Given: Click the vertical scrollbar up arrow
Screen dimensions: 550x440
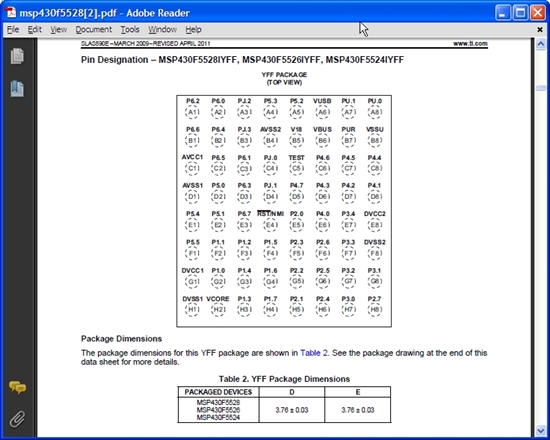Looking at the screenshot, I should pyautogui.click(x=541, y=44).
